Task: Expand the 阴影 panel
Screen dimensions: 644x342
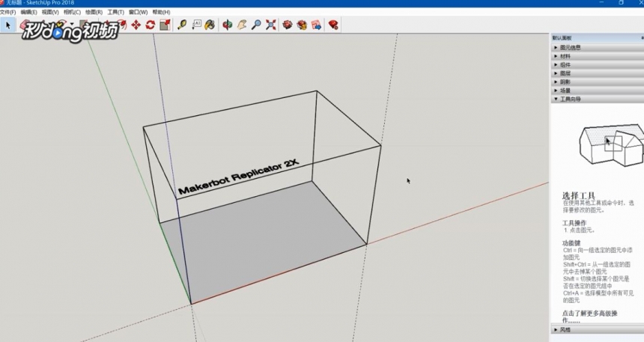Action: 597,82
